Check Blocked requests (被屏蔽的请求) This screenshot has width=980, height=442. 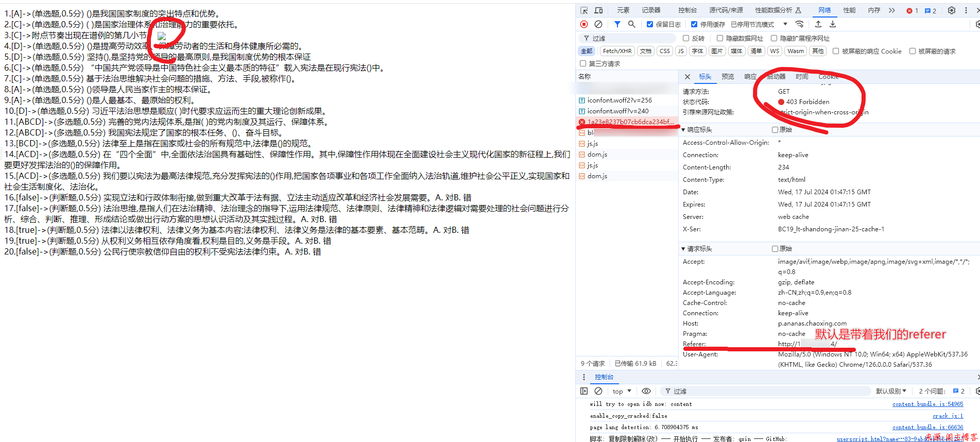[x=913, y=51]
